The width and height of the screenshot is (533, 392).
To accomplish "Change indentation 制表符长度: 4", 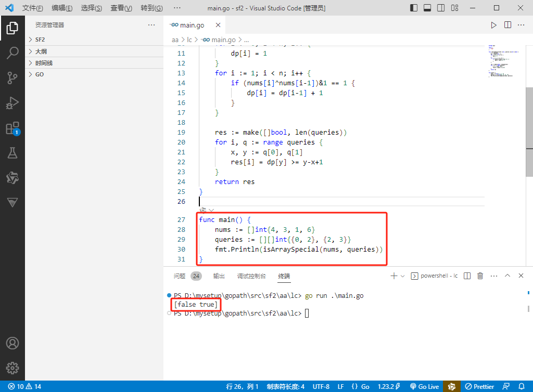I will tap(286, 387).
